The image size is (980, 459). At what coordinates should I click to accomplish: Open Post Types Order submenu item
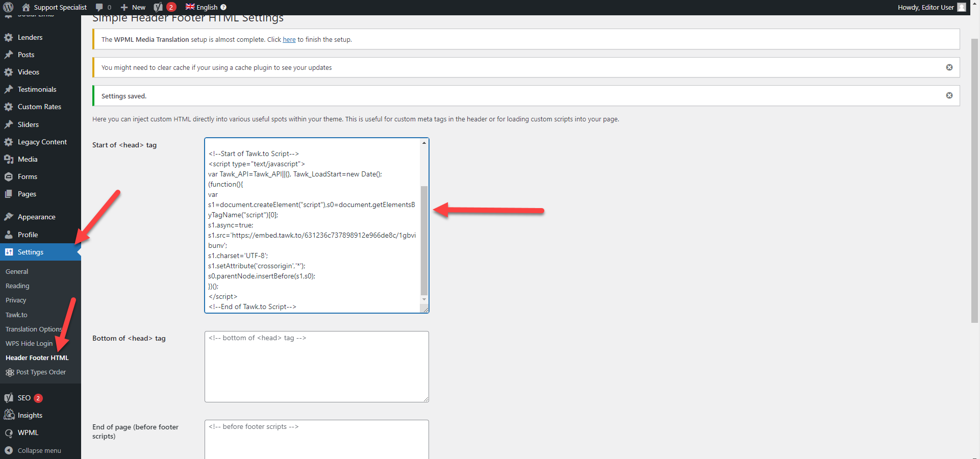[41, 372]
